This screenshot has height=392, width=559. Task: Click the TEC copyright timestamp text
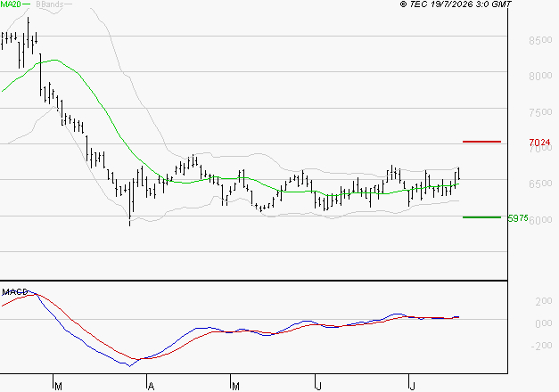click(x=456, y=4)
